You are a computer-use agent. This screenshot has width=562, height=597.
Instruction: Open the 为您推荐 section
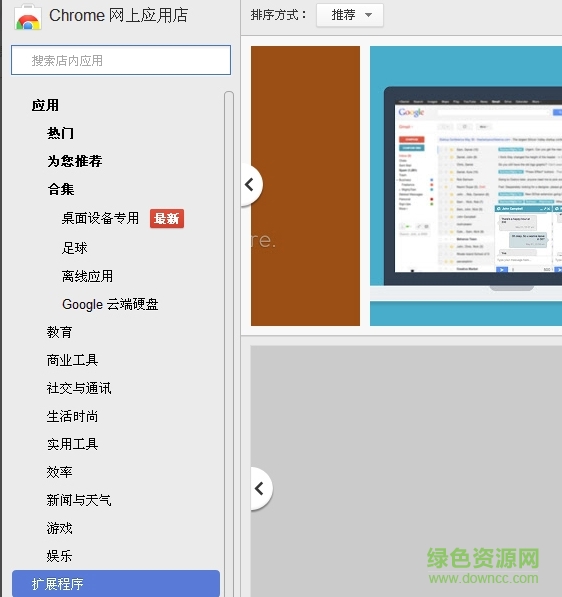75,161
